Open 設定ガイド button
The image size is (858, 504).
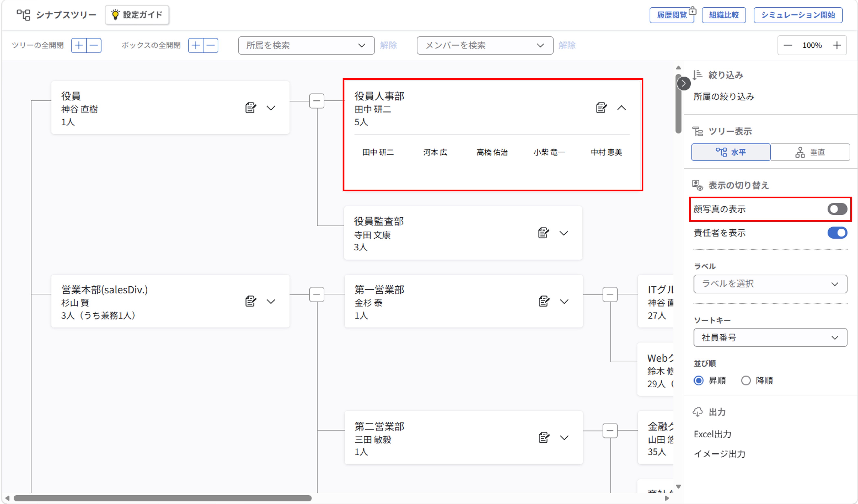[x=137, y=15]
